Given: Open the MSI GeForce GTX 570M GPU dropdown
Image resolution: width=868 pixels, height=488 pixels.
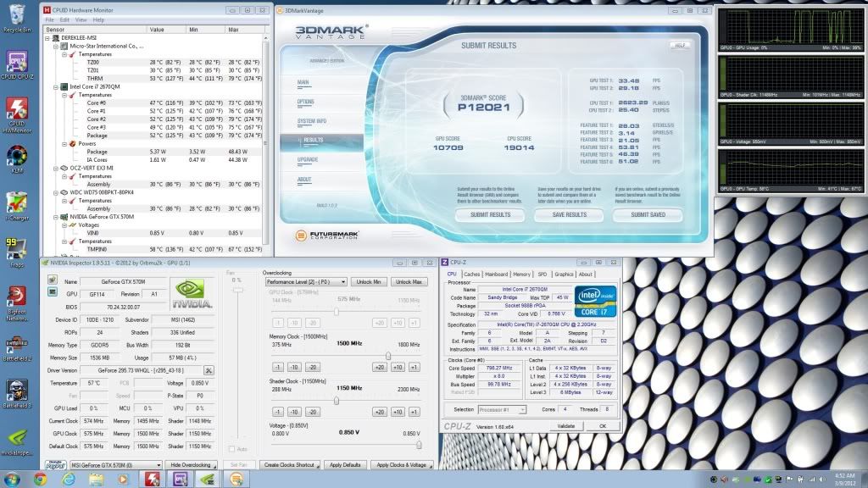Looking at the screenshot, I should coord(115,465).
